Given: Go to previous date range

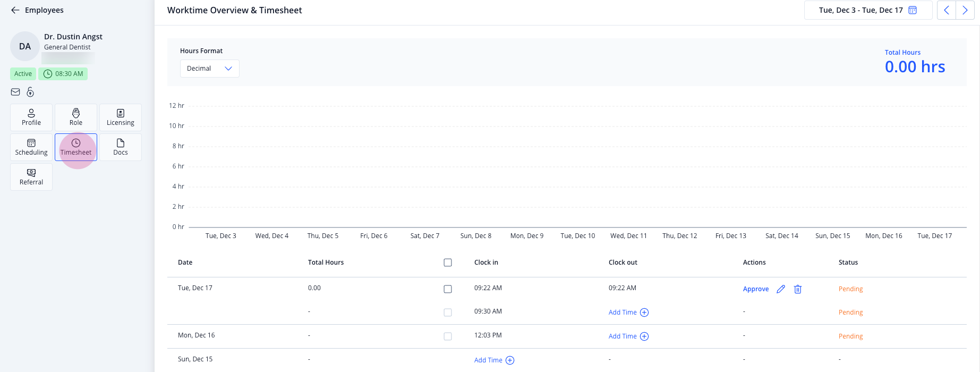Looking at the screenshot, I should (x=946, y=10).
